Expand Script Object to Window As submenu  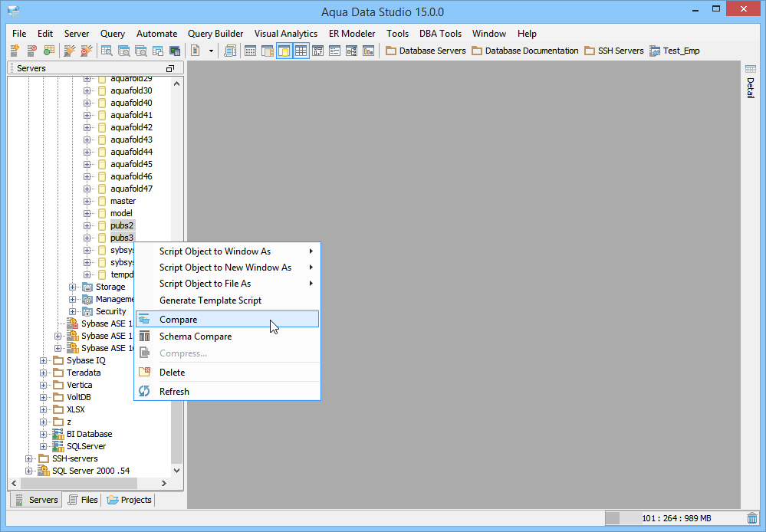pyautogui.click(x=227, y=251)
